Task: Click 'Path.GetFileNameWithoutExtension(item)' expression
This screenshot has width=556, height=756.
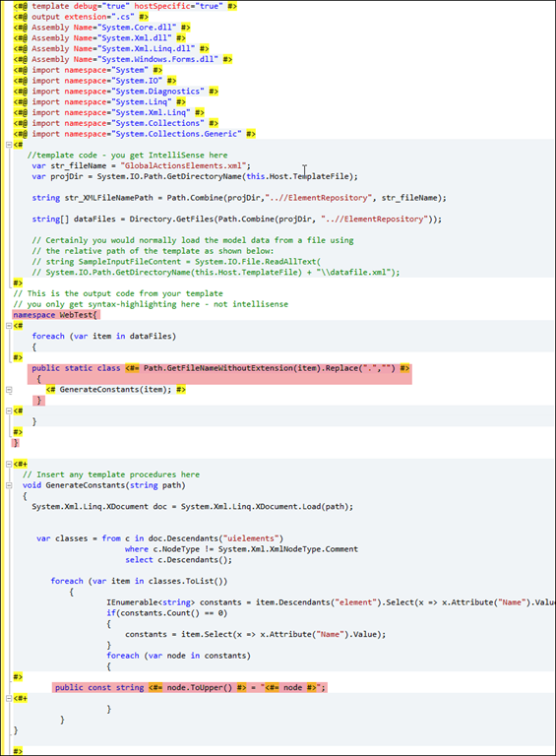Action: pos(232,368)
